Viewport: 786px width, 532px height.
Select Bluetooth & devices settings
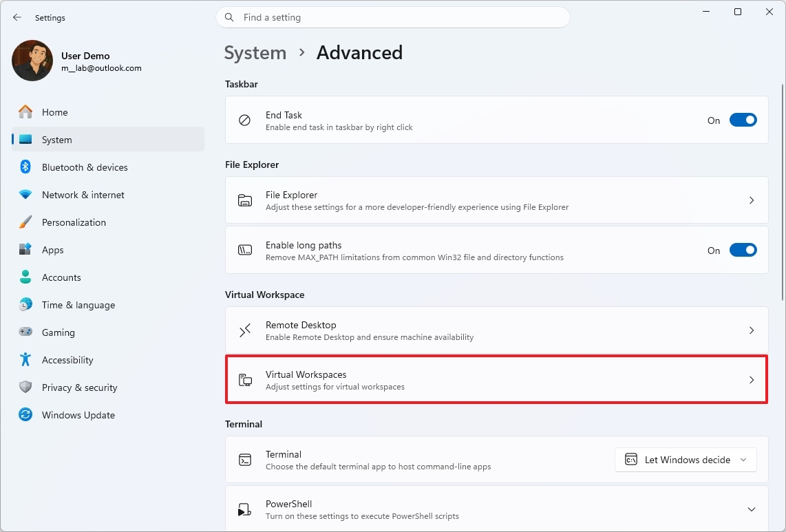[x=85, y=167]
